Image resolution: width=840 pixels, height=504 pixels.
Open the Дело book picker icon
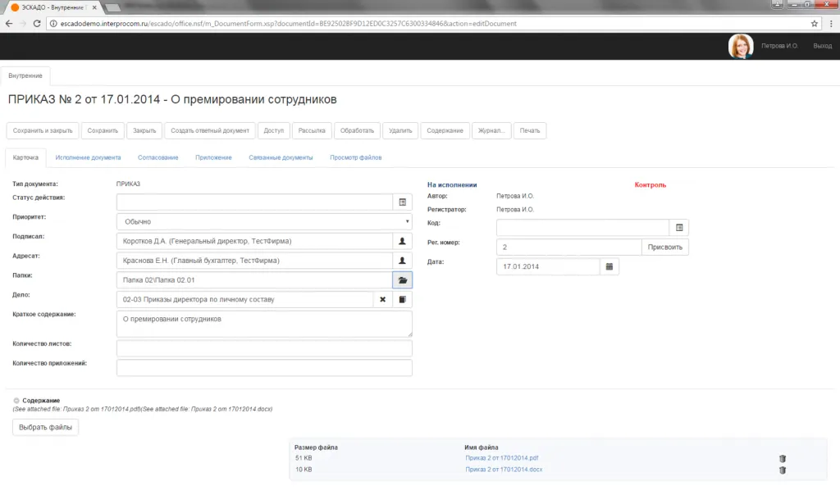(402, 300)
